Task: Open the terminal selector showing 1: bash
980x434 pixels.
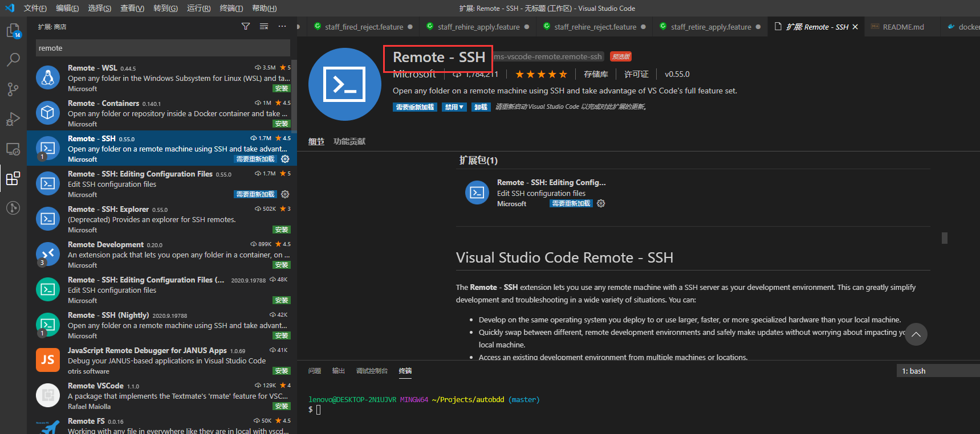Action: coord(938,371)
